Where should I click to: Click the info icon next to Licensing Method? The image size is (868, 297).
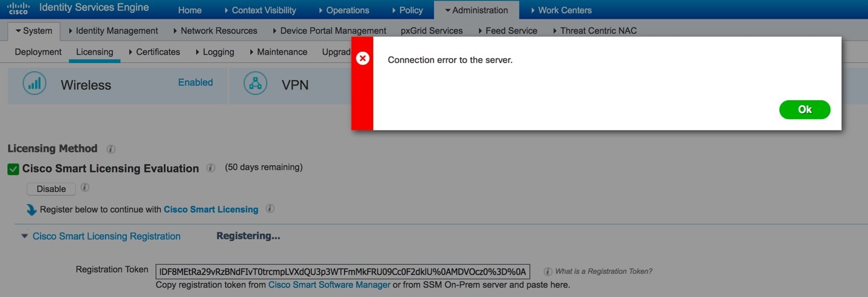click(x=111, y=149)
